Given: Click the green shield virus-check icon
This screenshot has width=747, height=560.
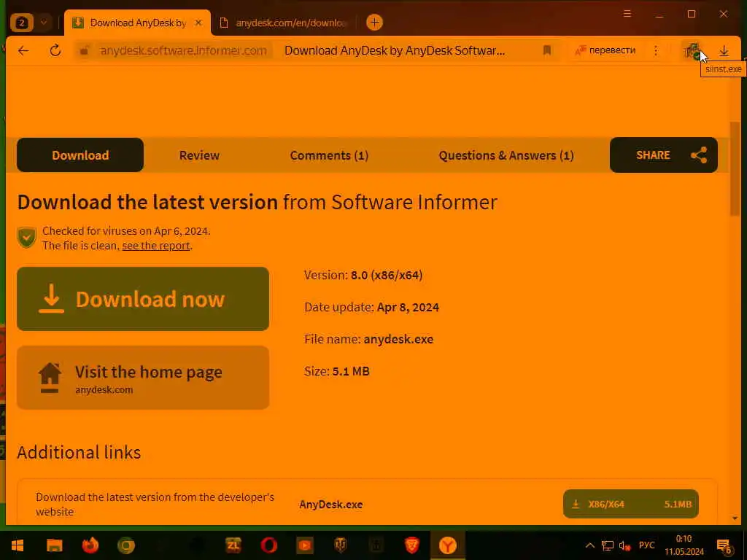Looking at the screenshot, I should click(27, 238).
